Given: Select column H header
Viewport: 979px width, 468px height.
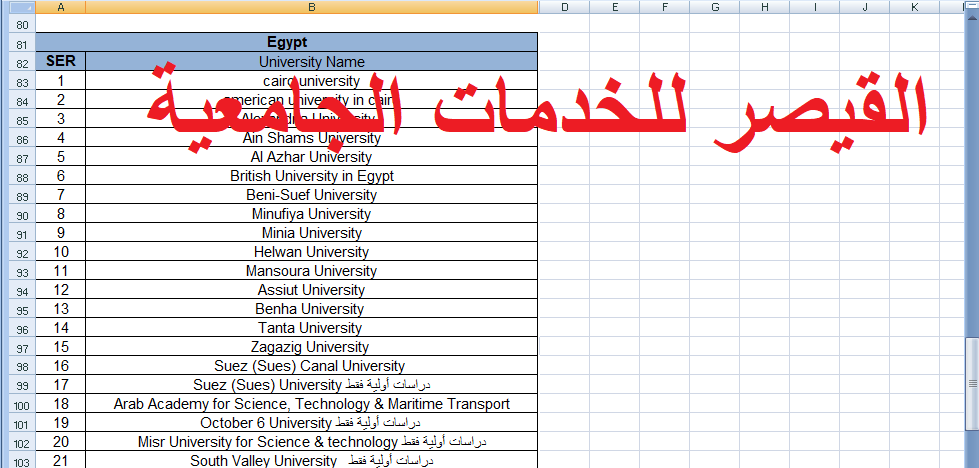Looking at the screenshot, I should [765, 7].
